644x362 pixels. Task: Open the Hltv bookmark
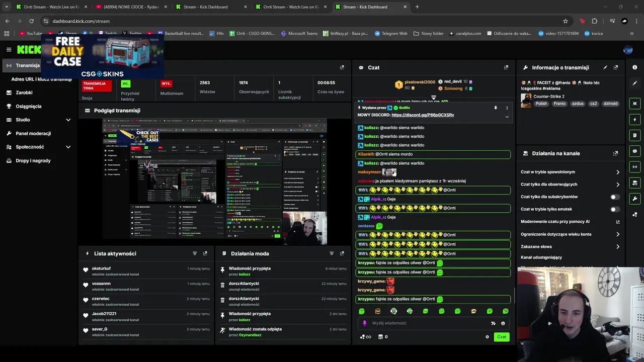(x=217, y=34)
